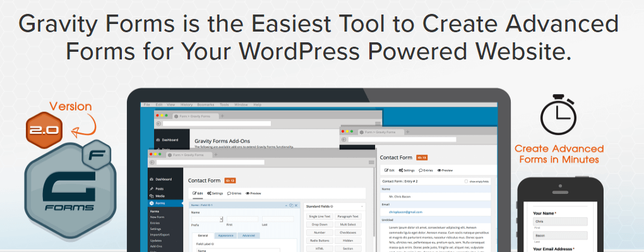Duplicate the Name field with copy icon

tap(291, 205)
